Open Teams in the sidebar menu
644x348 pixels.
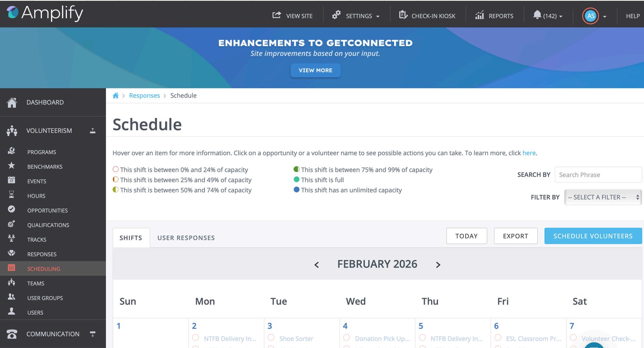click(36, 284)
